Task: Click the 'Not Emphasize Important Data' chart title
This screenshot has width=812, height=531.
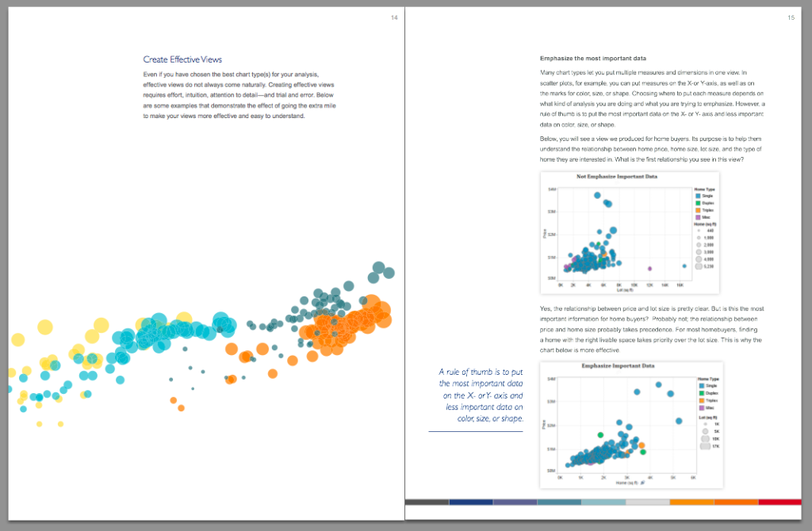Action: click(617, 177)
